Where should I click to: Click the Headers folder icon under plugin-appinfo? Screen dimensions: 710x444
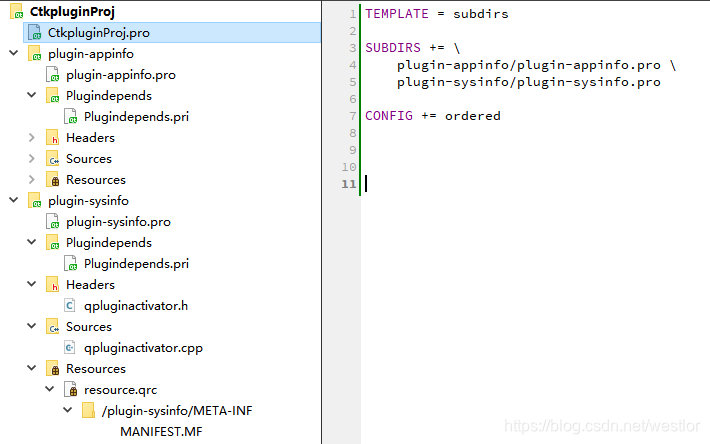53,138
